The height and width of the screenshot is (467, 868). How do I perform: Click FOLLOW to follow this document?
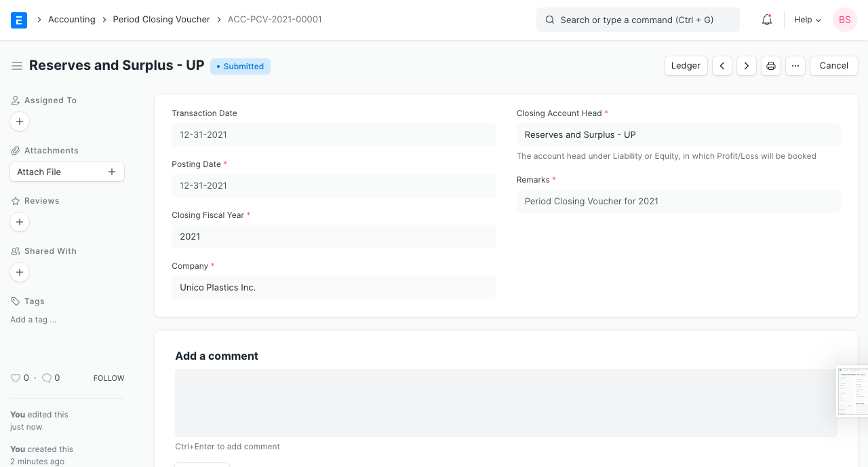point(108,378)
